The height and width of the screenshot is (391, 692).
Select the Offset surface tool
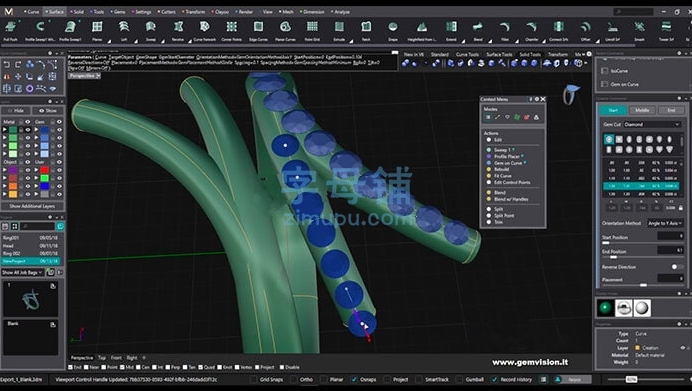586,31
